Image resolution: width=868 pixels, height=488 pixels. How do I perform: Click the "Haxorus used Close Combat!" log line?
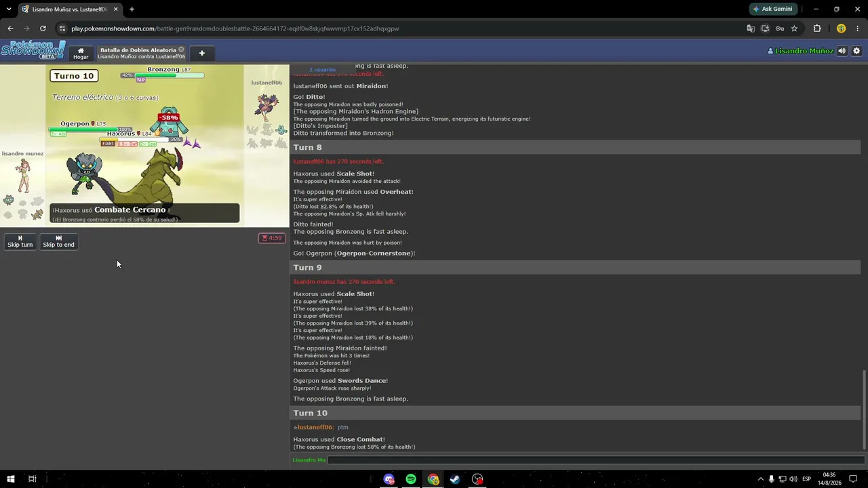pyautogui.click(x=339, y=439)
